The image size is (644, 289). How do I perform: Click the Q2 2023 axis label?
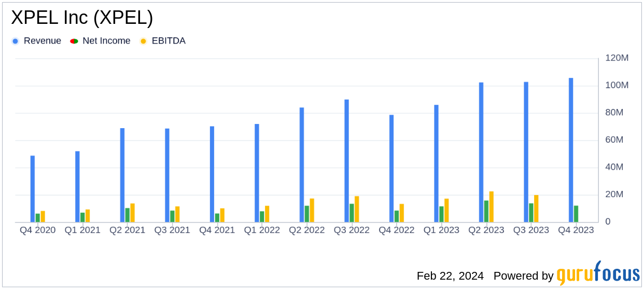[x=486, y=230]
